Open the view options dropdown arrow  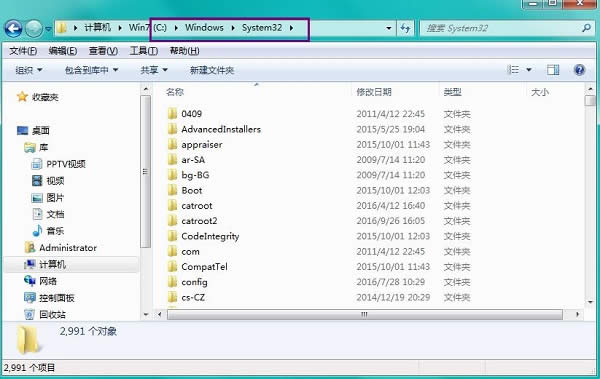point(528,70)
